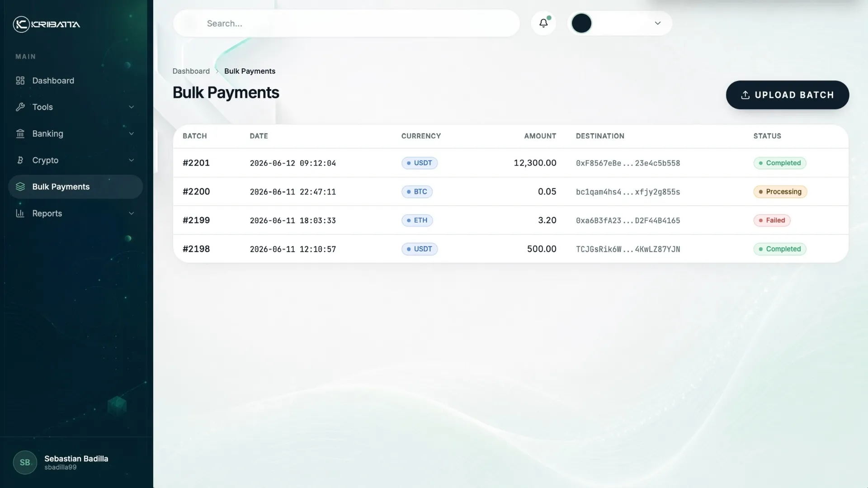
Task: Open the account dropdown chevron
Action: [x=658, y=23]
